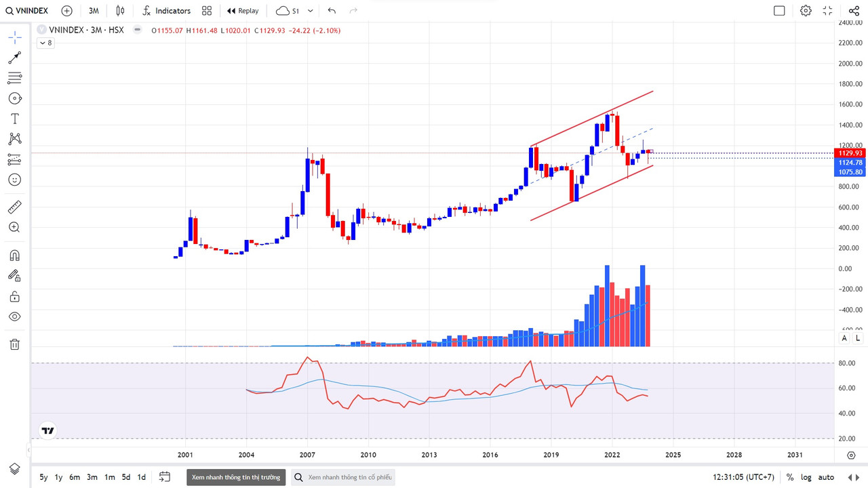Toggle log scale
868x488 pixels.
(806, 477)
